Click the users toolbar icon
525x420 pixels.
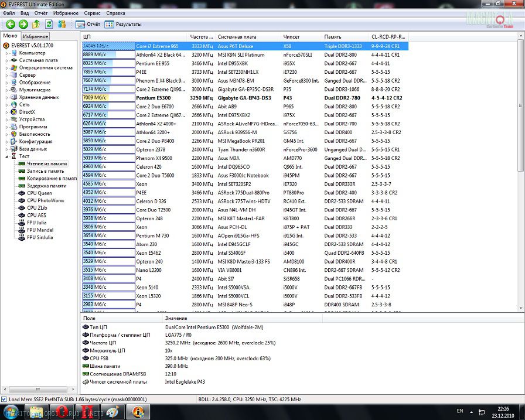(62, 24)
